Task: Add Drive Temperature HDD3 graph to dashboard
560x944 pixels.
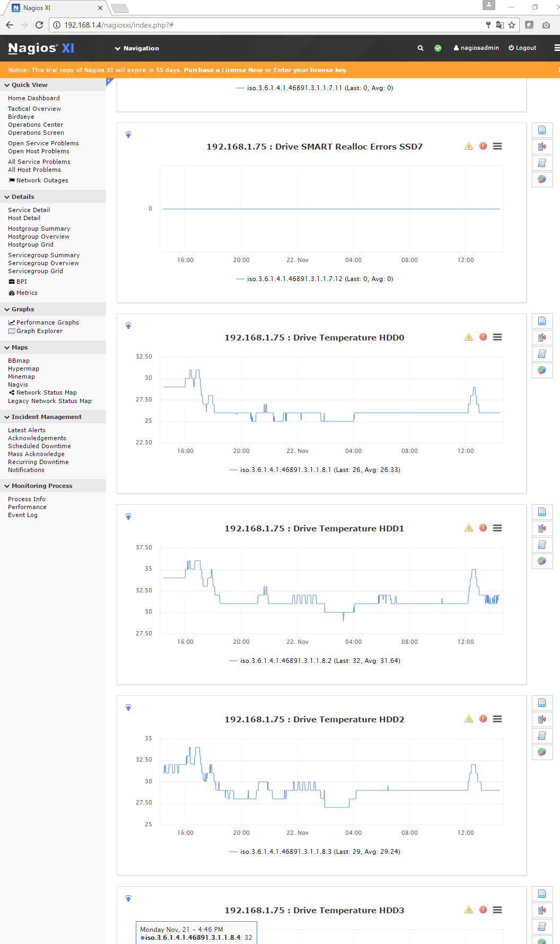Action: click(128, 898)
